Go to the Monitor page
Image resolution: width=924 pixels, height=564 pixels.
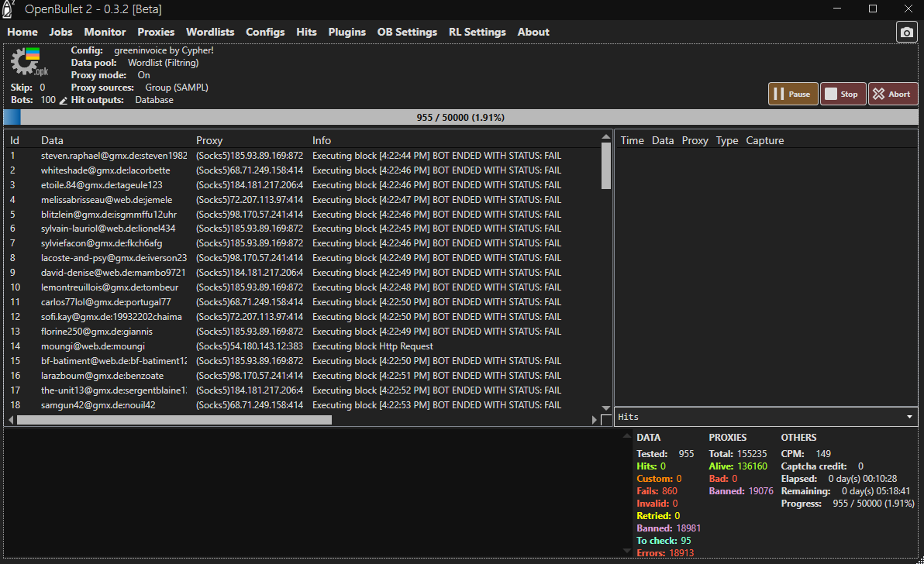pos(105,32)
